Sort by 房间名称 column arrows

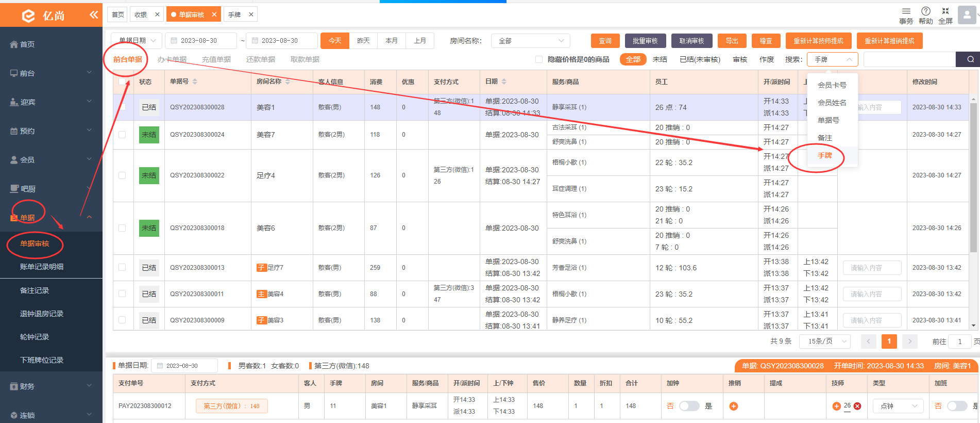coord(288,82)
